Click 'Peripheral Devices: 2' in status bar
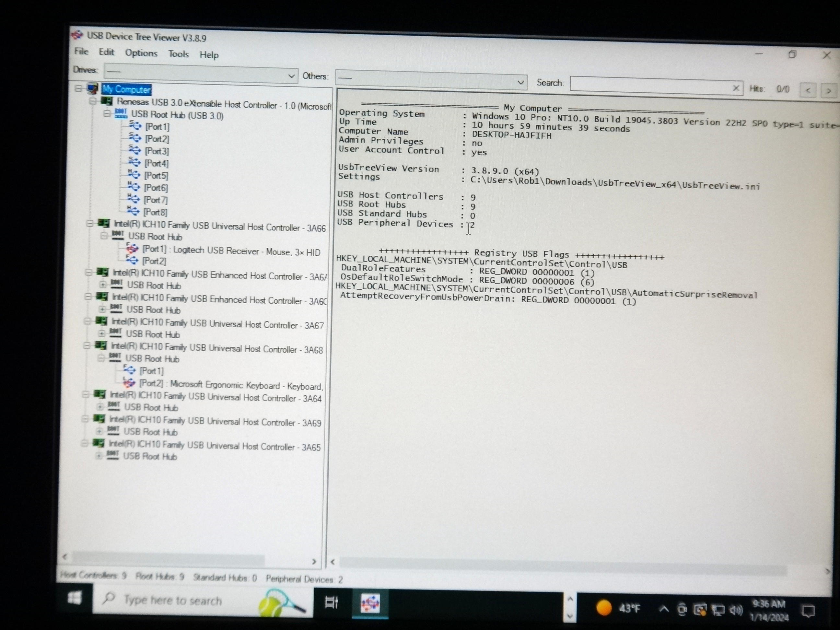Screen dimensions: 840x630 click(x=304, y=579)
